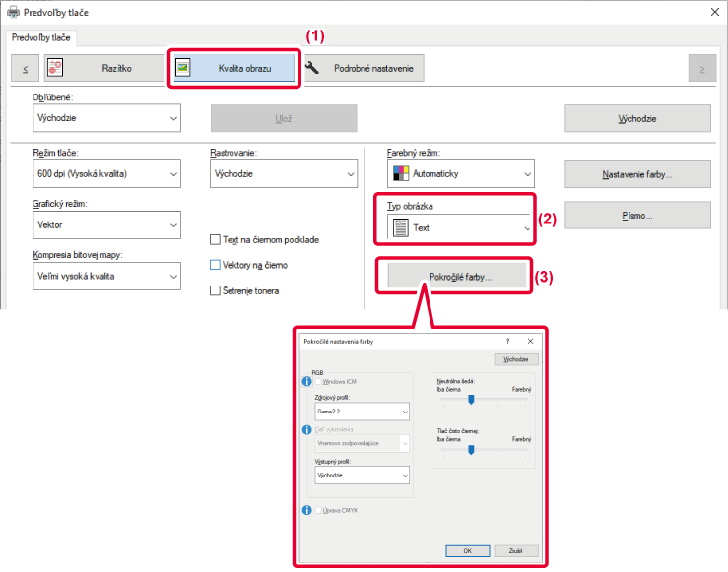The width and height of the screenshot is (728, 572).
Task: Click info icon beside Windows ICM
Action: pyautogui.click(x=306, y=380)
